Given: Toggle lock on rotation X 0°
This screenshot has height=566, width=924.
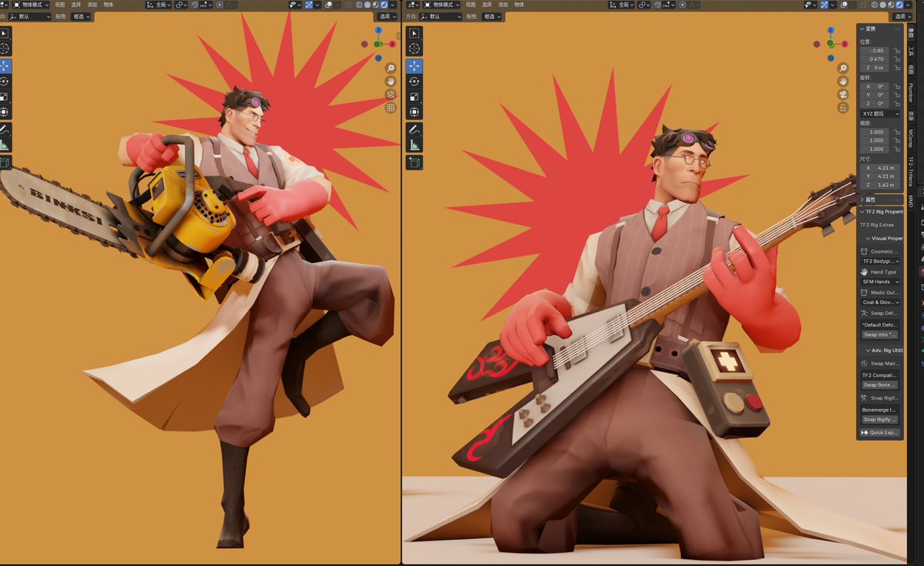Looking at the screenshot, I should point(897,86).
